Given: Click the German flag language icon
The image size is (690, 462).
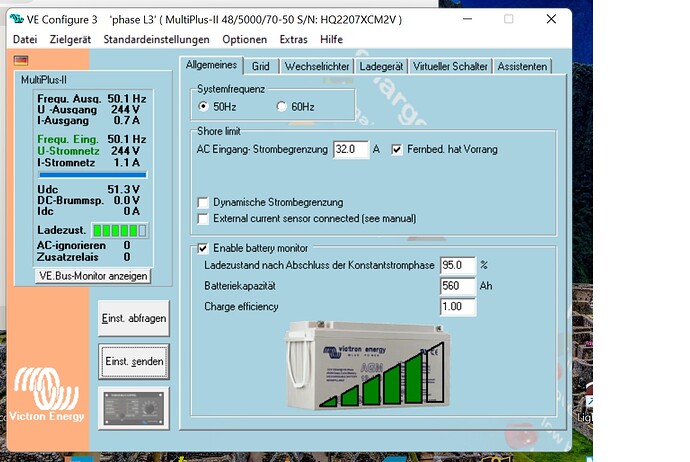Looking at the screenshot, I should [x=21, y=60].
